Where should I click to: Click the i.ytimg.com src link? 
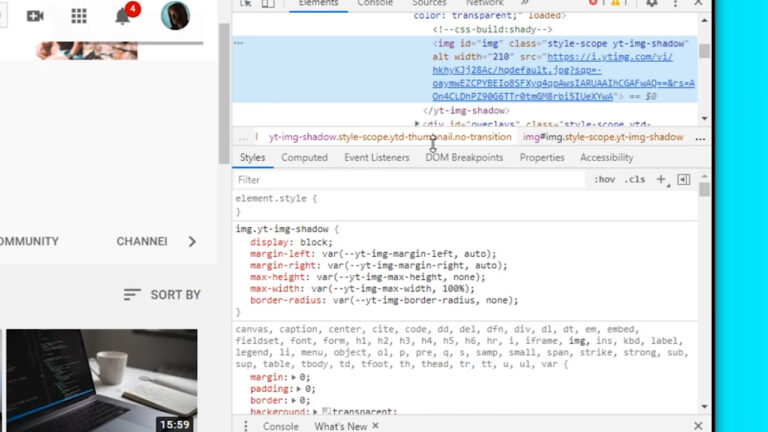(563, 76)
